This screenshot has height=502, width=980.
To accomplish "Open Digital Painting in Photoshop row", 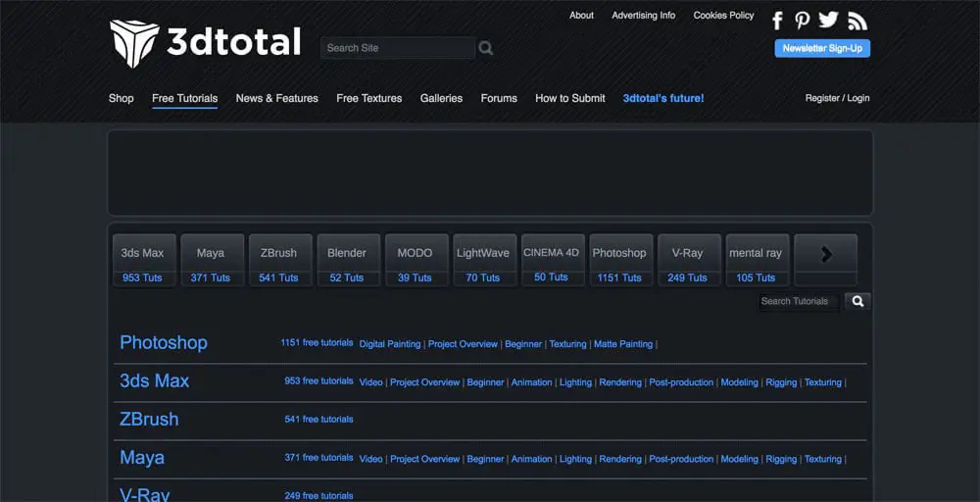I will (390, 344).
